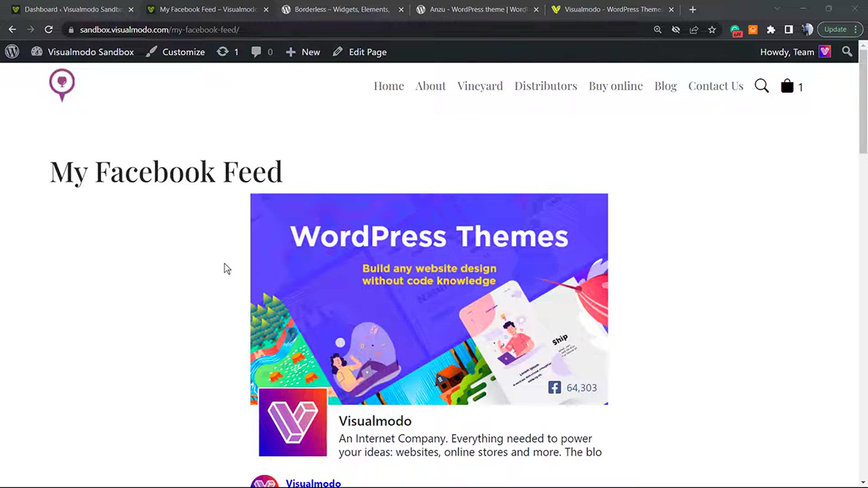Click the admin bar search magnifier
The height and width of the screenshot is (488, 868).
click(x=847, y=52)
